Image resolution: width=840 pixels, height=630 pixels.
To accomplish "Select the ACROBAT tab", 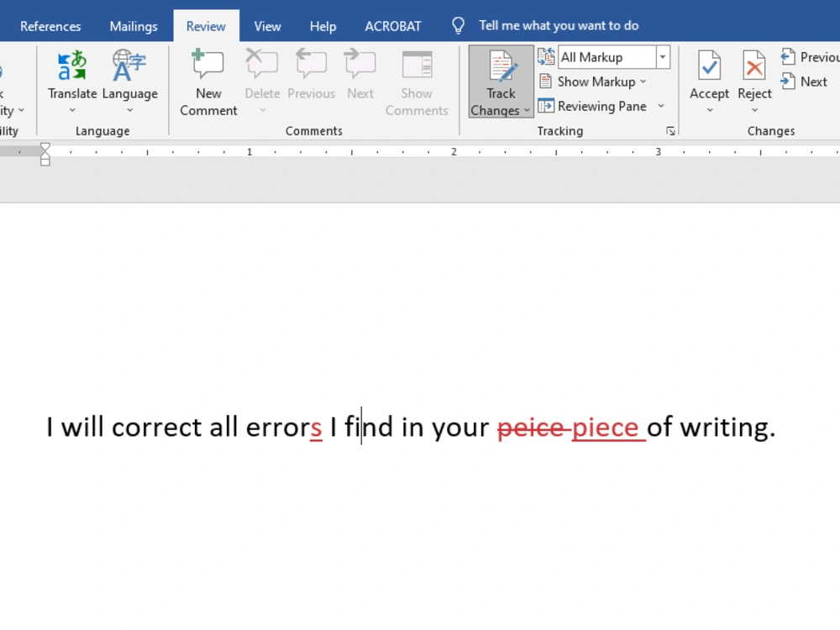I will coord(392,25).
